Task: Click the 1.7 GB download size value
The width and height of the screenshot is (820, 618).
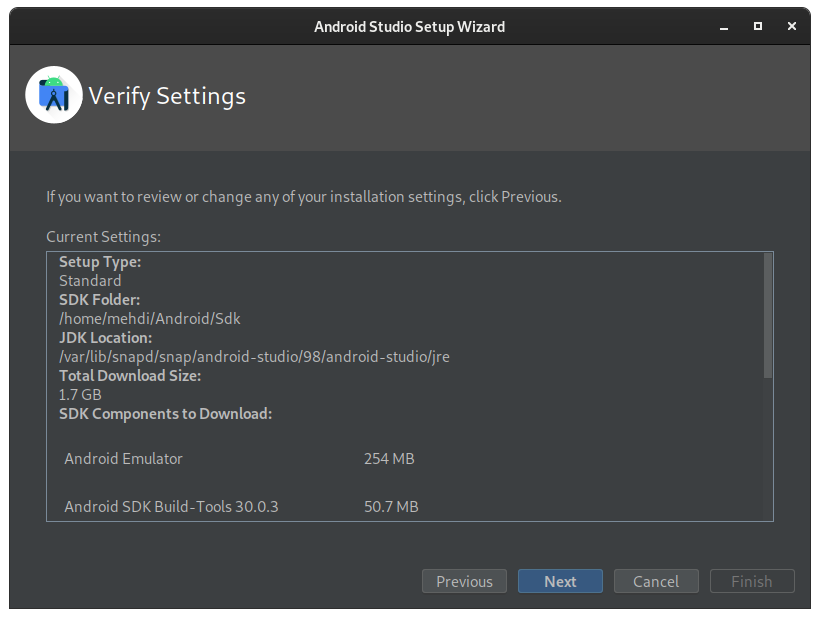Action: tap(80, 395)
